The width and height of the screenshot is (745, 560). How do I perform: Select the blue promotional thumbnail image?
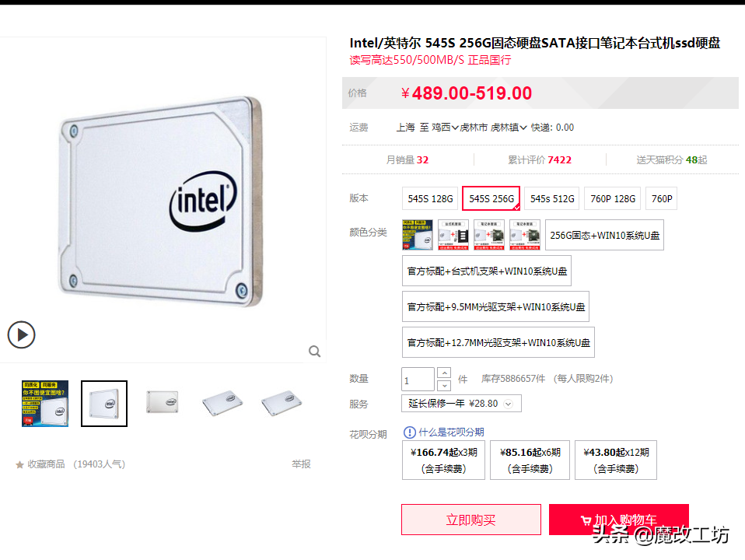coord(45,404)
